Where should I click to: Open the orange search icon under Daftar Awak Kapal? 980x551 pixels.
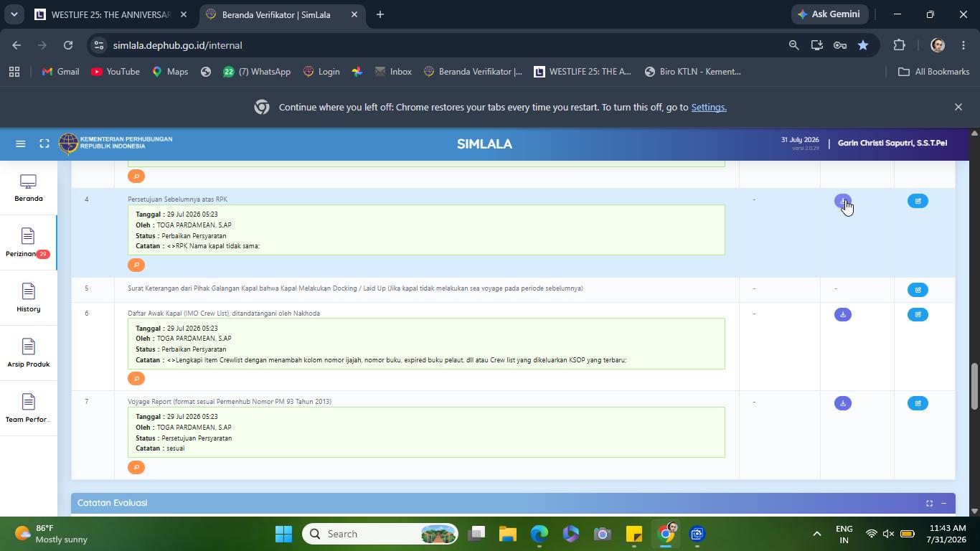[136, 378]
